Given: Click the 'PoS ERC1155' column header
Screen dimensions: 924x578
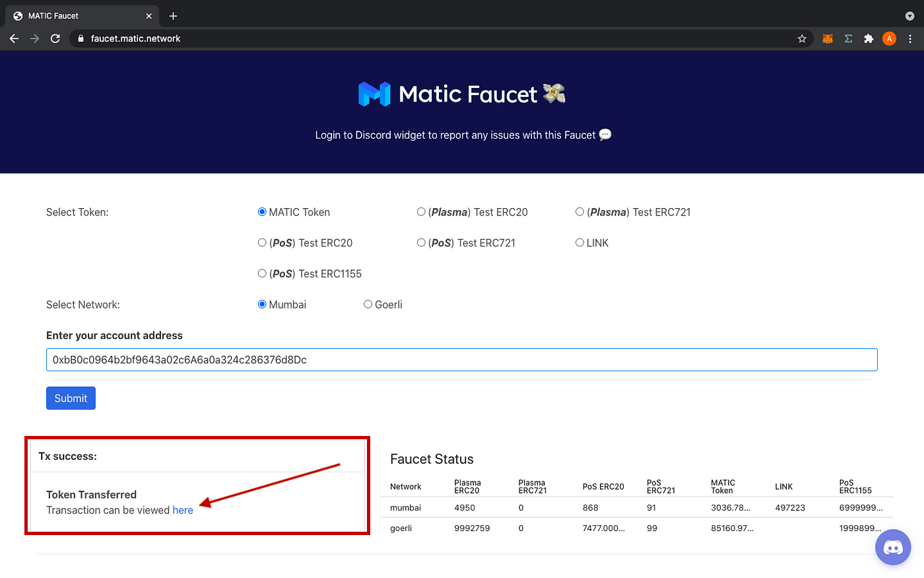Looking at the screenshot, I should pos(855,487).
